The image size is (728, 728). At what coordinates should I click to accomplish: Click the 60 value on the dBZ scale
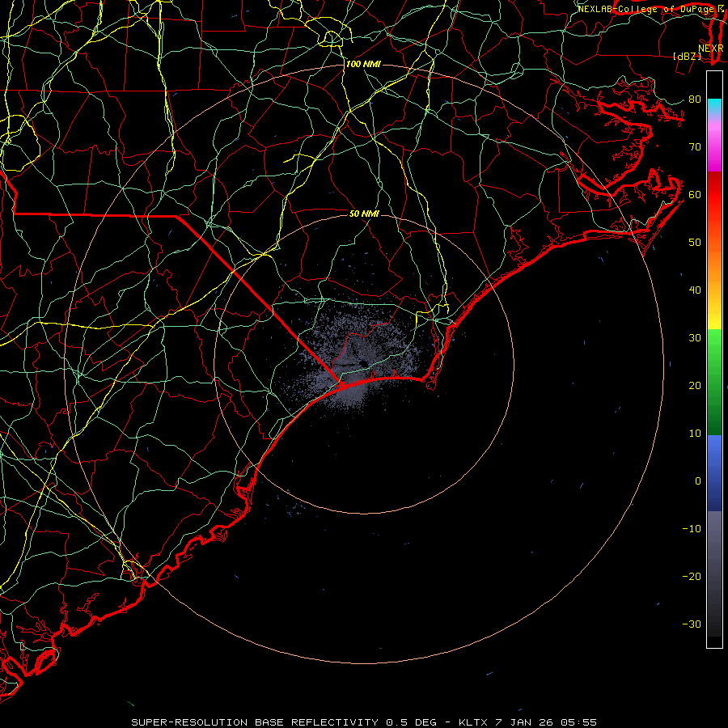tap(695, 194)
